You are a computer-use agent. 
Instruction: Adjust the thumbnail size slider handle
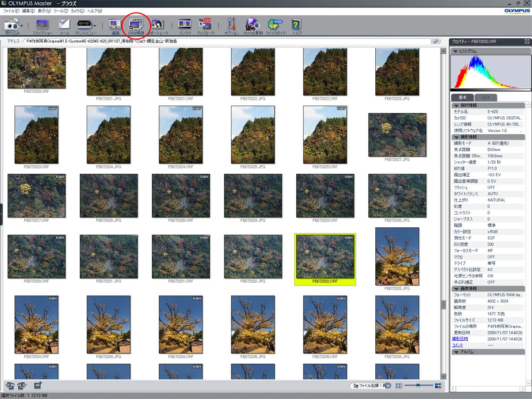click(x=418, y=386)
